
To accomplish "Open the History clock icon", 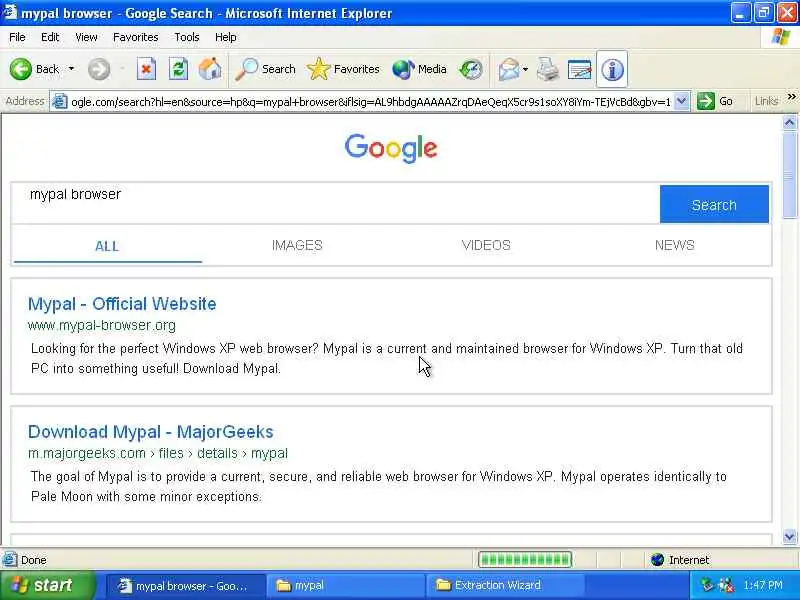I will [x=470, y=69].
